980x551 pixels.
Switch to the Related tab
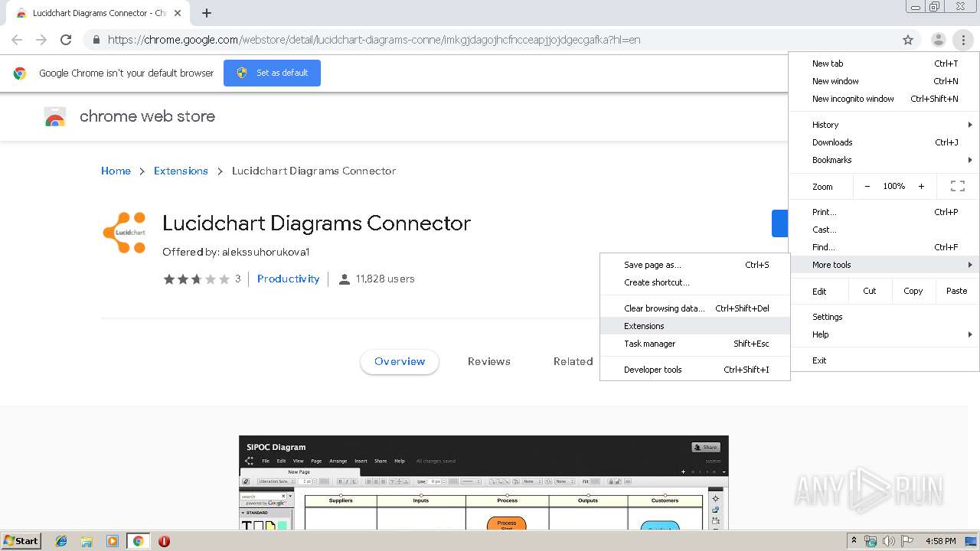(x=573, y=361)
